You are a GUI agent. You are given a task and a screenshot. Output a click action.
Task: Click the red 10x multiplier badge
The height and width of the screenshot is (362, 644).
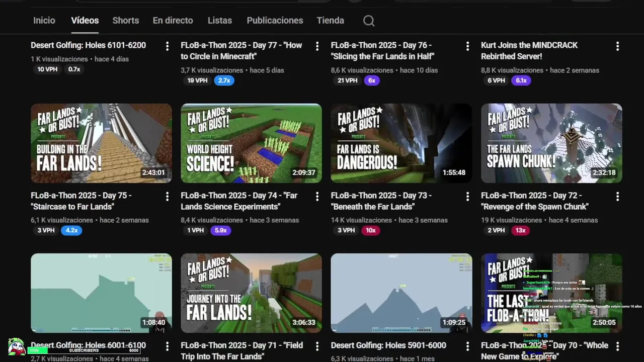371,230
